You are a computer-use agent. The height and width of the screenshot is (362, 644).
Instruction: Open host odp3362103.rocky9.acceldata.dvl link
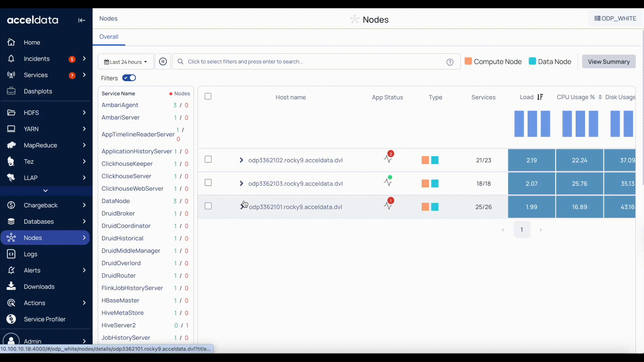point(296,184)
